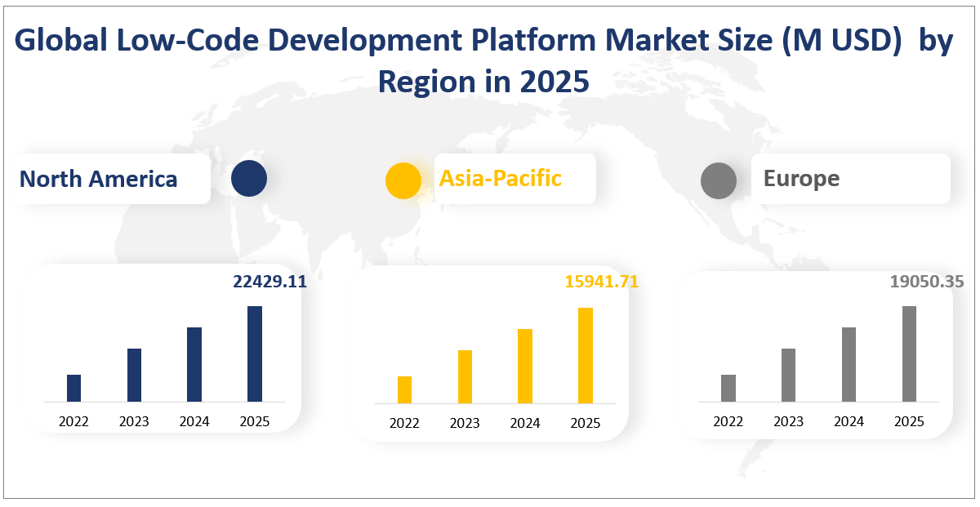Select the North America label tab
980x507 pixels.
point(98,179)
